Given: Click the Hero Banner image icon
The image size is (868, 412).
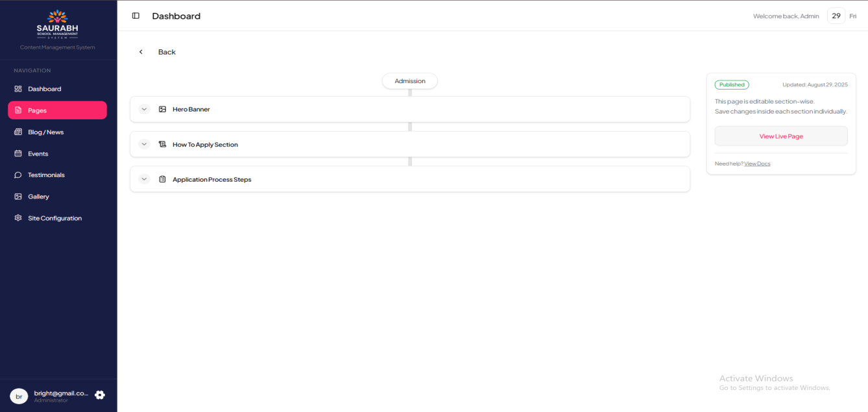Looking at the screenshot, I should pyautogui.click(x=162, y=109).
